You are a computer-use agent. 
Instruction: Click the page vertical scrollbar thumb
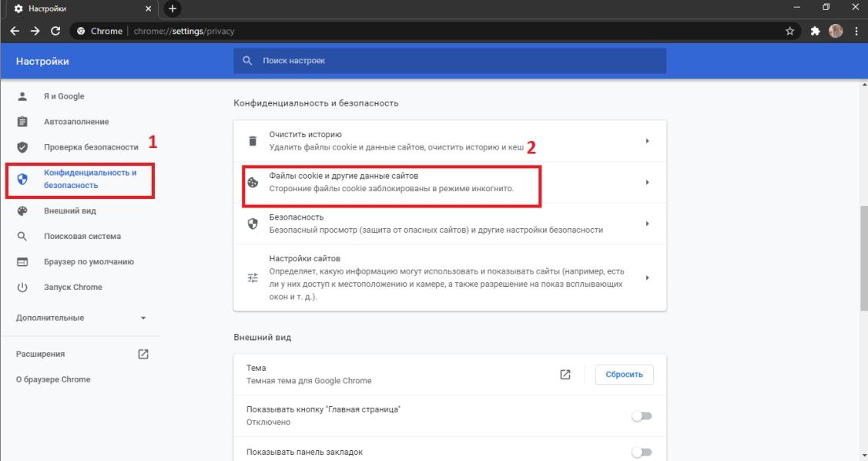864,258
